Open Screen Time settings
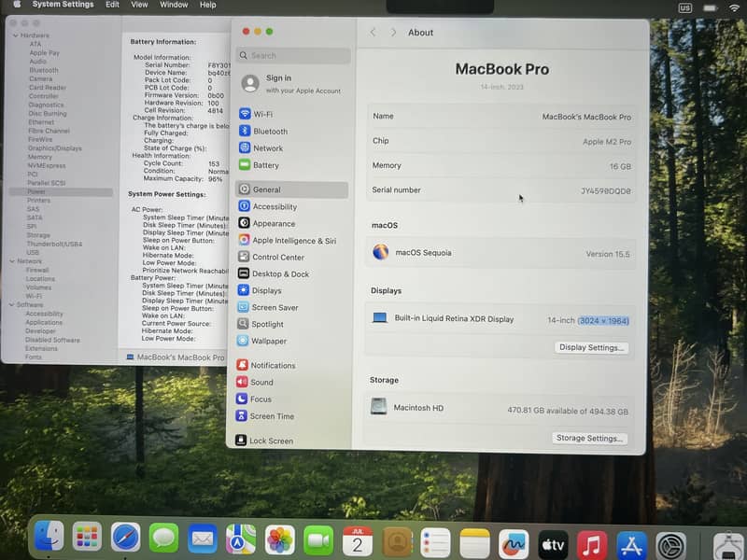 [265, 415]
